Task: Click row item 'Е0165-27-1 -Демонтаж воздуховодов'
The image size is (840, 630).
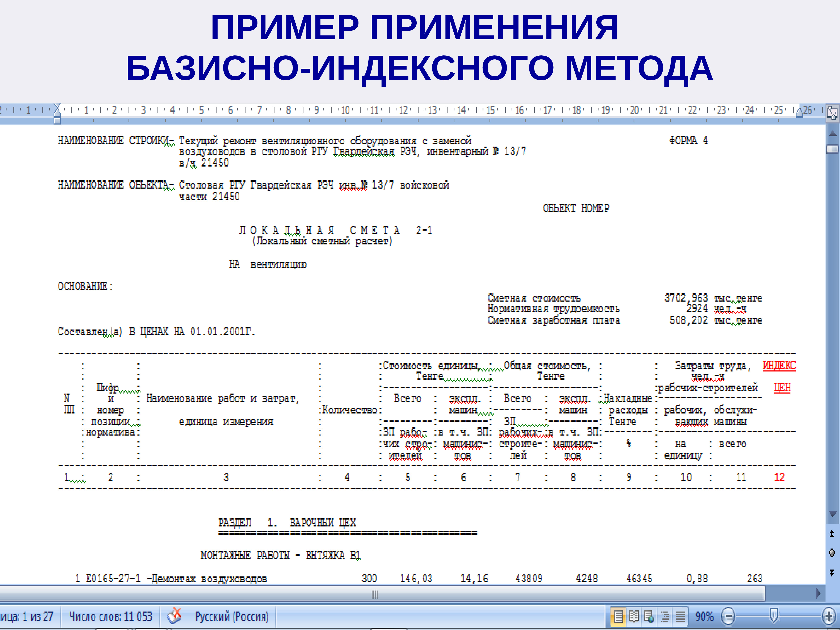Action: coord(176,579)
